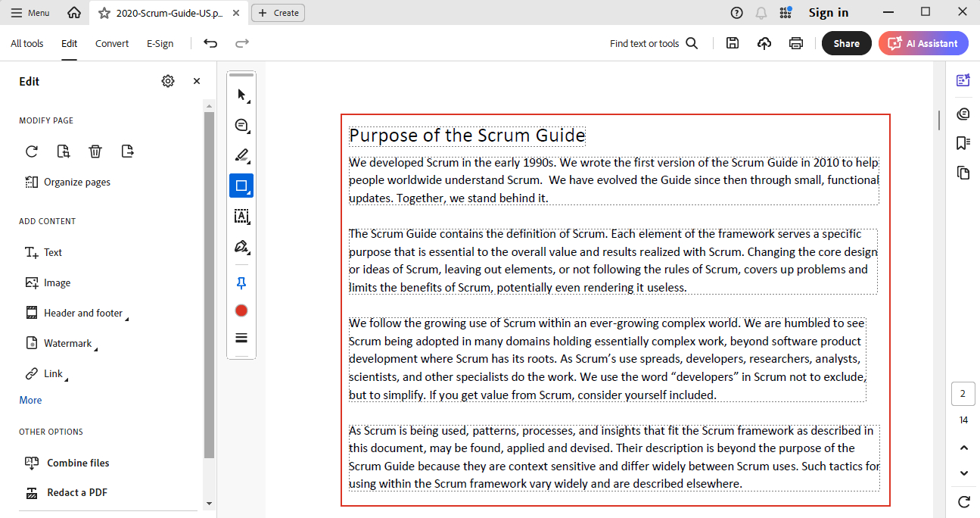The height and width of the screenshot is (518, 980).
Task: Click the rotate page icon
Action: tap(32, 151)
